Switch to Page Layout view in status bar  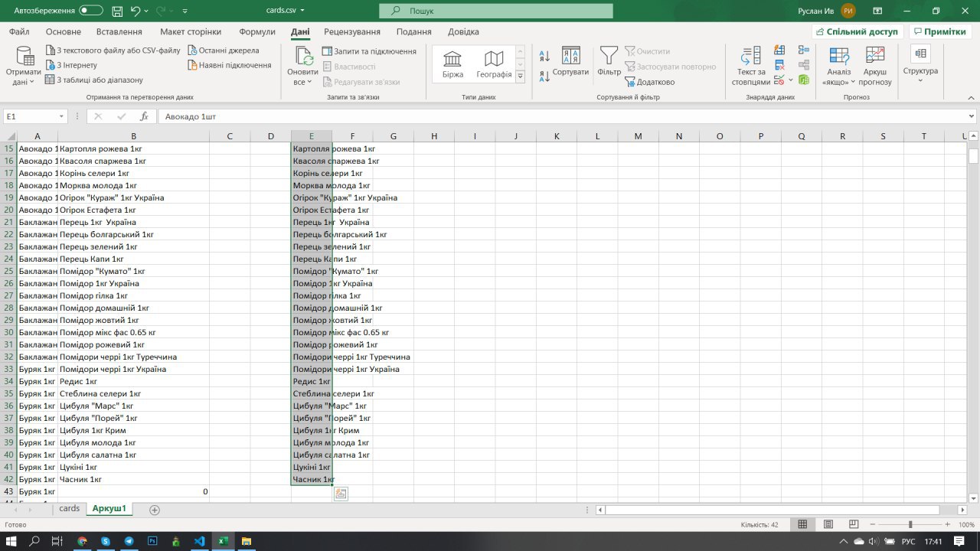coord(828,524)
